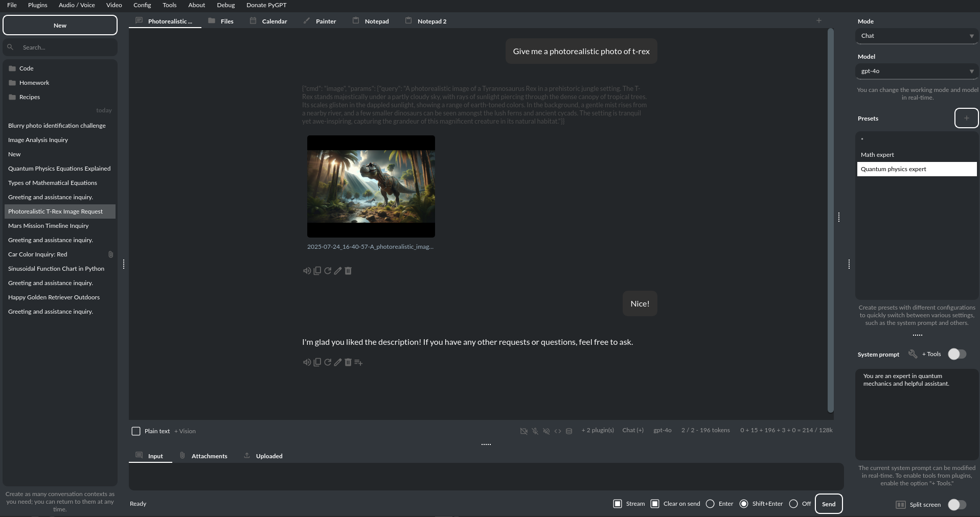Click the muted microphone icon in status bar
Image resolution: width=980 pixels, height=517 pixels.
click(535, 431)
